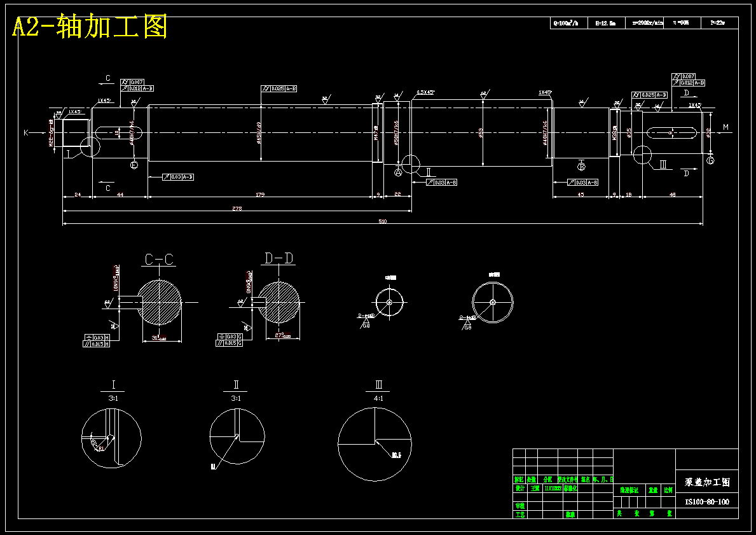Select the "C-C" section view heading

point(159,260)
